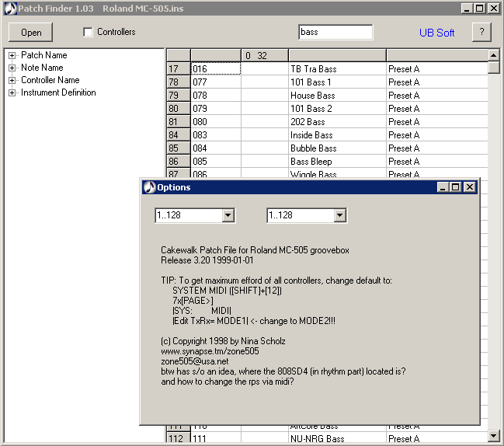Select the 202 Bass patch
The image size is (504, 446).
click(337, 122)
